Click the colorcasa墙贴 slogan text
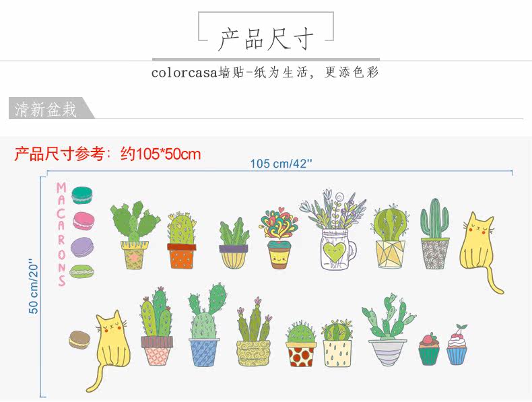 [265, 73]
